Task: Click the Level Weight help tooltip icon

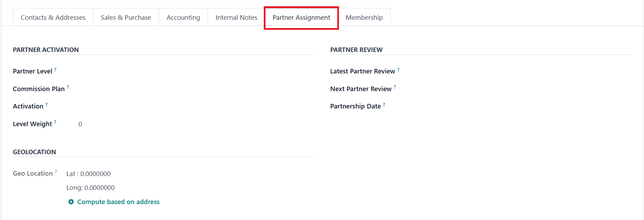Action: tap(55, 122)
